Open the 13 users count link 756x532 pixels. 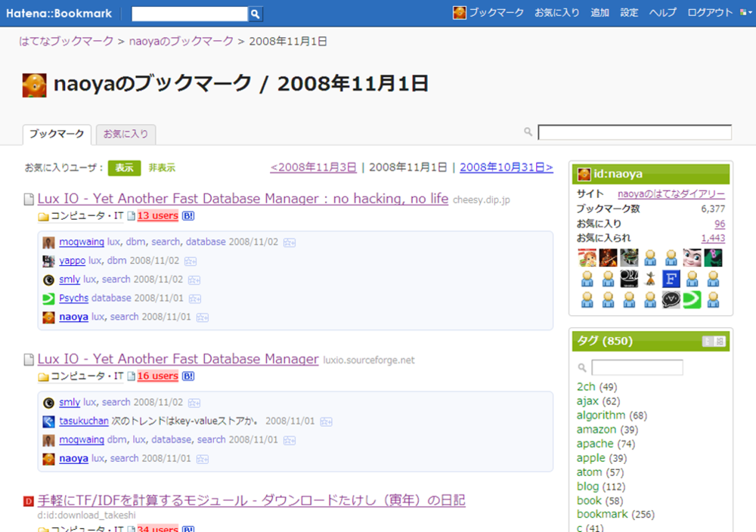coord(158,216)
